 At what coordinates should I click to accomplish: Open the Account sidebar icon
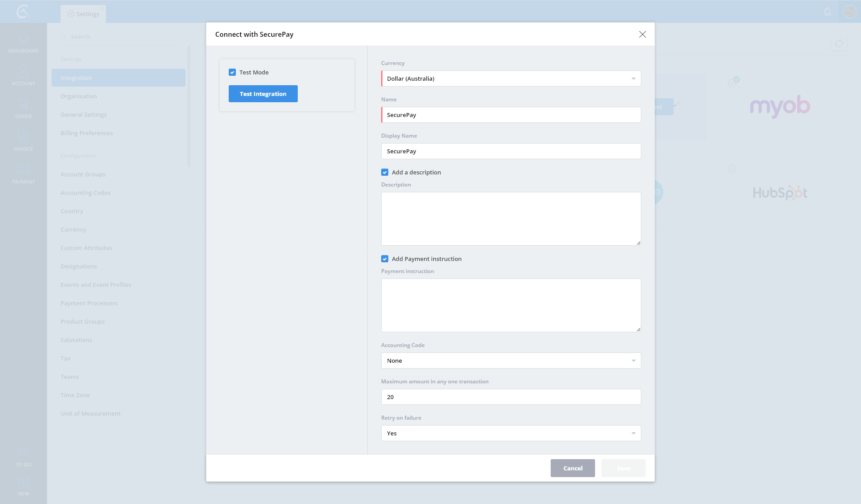(x=23, y=72)
